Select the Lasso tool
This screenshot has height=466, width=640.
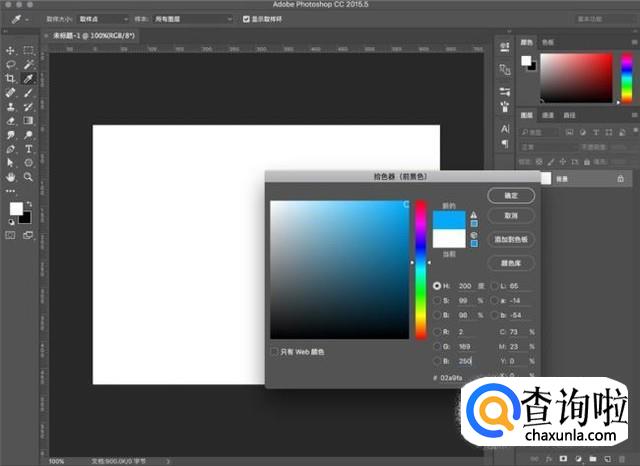click(10, 64)
